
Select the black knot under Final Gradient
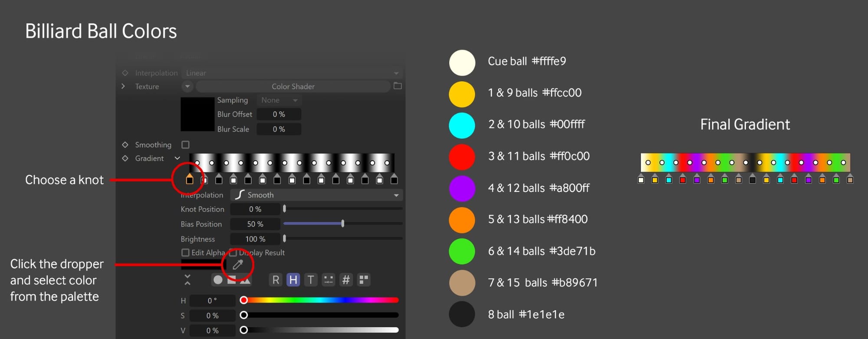[753, 179]
